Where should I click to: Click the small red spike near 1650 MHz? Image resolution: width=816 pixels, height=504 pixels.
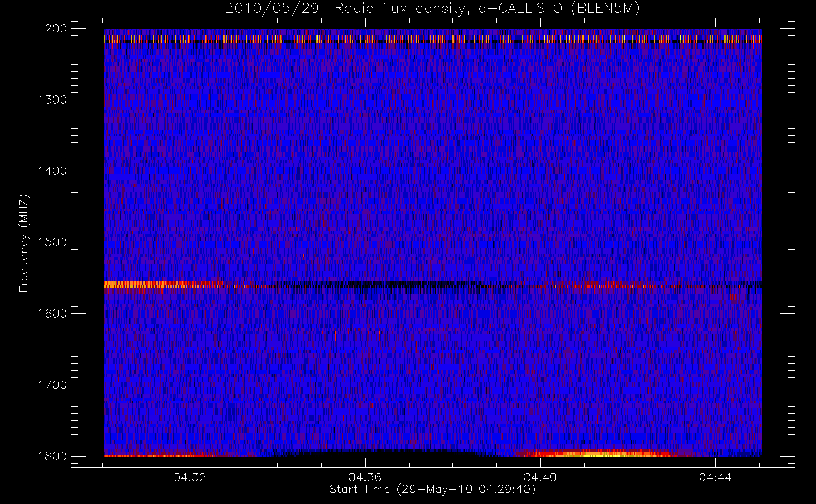416,345
